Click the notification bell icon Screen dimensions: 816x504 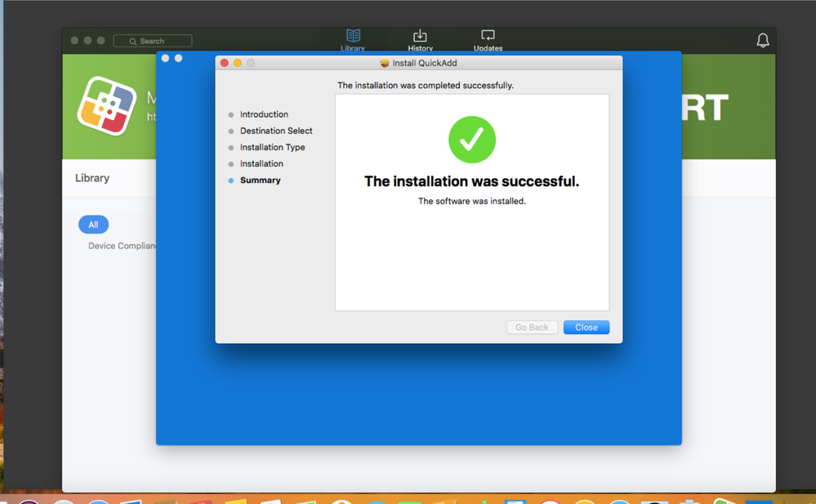pyautogui.click(x=762, y=41)
